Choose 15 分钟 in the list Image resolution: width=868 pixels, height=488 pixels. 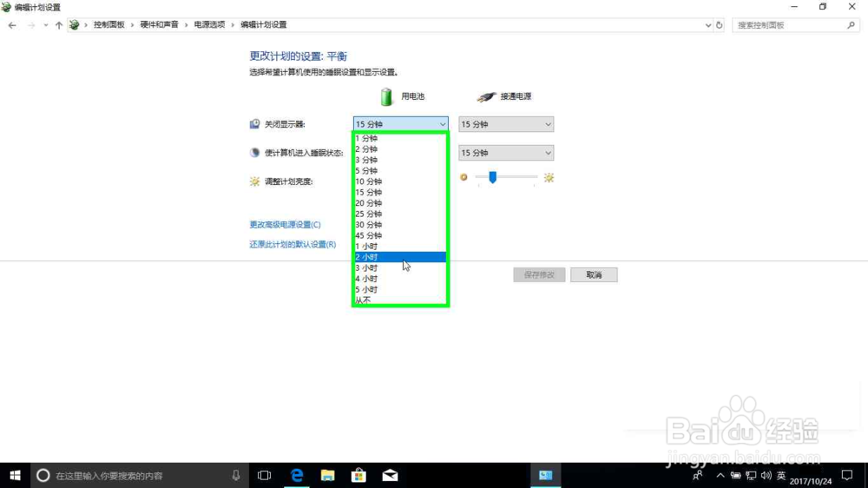tap(400, 192)
